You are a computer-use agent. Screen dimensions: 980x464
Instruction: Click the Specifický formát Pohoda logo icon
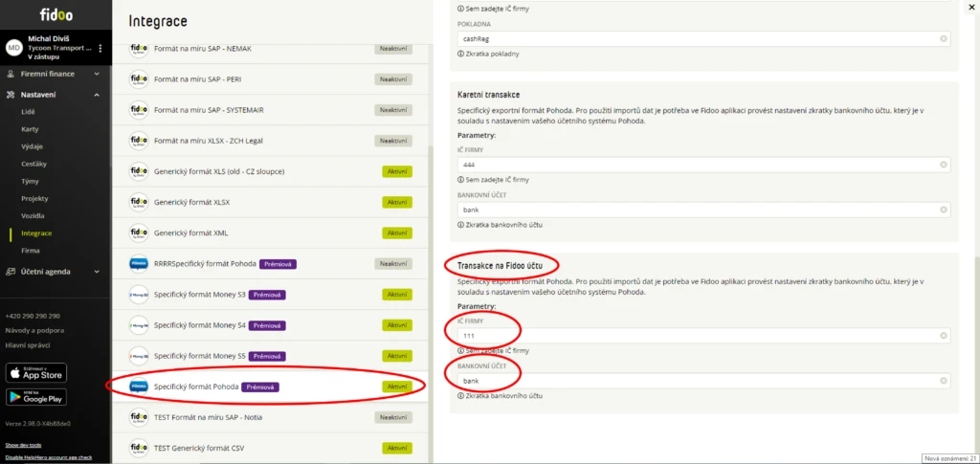[x=139, y=387]
